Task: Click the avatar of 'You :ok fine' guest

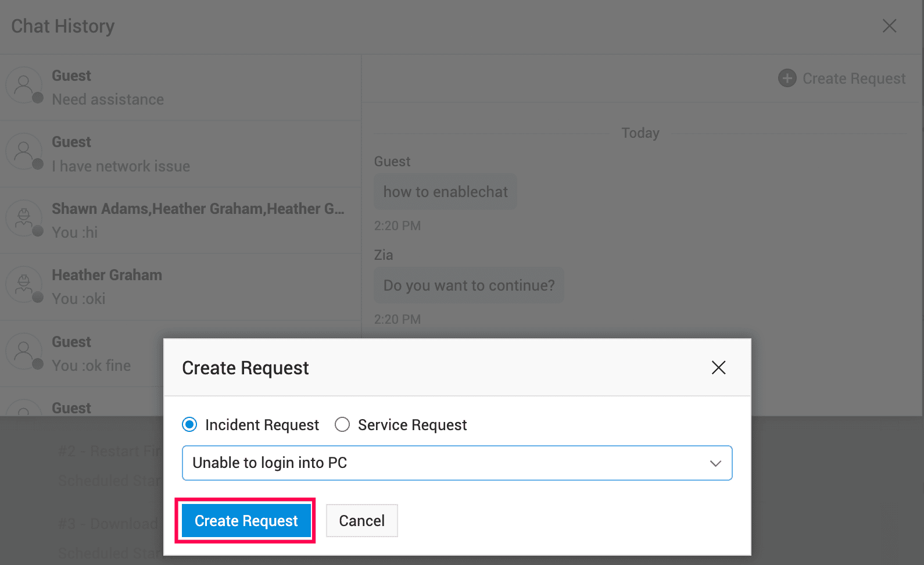Action: point(24,351)
